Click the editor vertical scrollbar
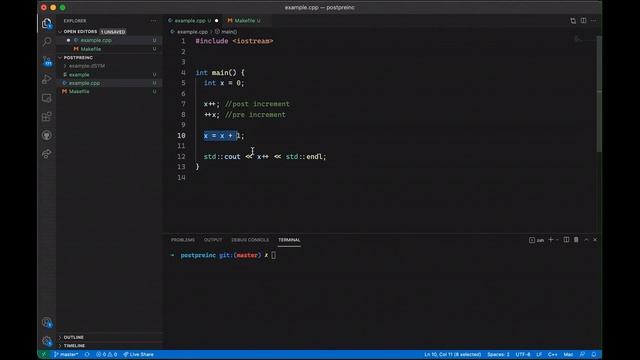This screenshot has height=360, width=640. pyautogui.click(x=599, y=94)
